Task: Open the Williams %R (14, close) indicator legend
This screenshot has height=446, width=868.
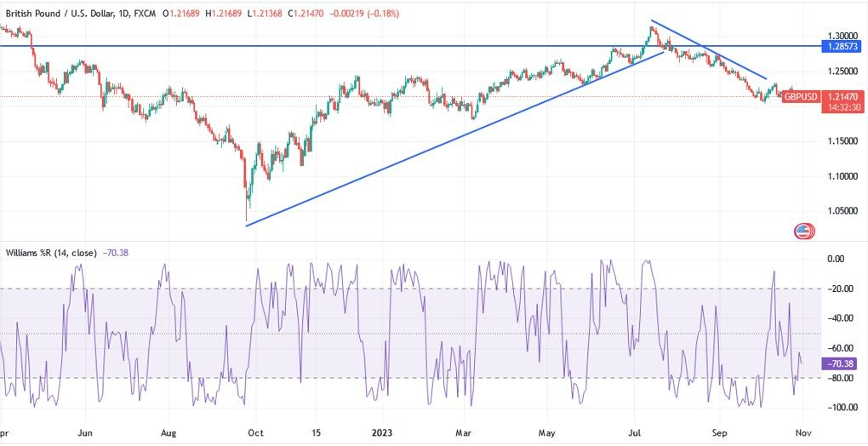Action: pyautogui.click(x=51, y=253)
